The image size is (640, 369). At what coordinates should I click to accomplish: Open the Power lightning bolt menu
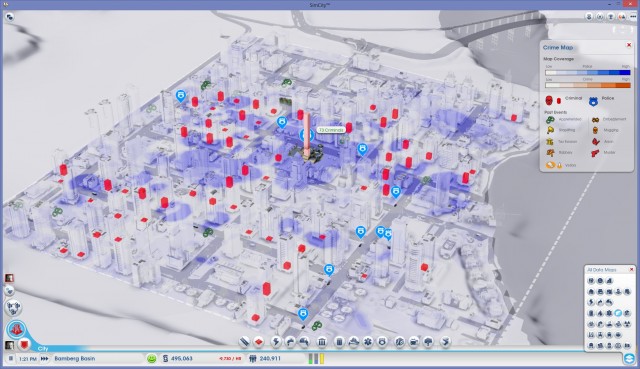click(276, 342)
